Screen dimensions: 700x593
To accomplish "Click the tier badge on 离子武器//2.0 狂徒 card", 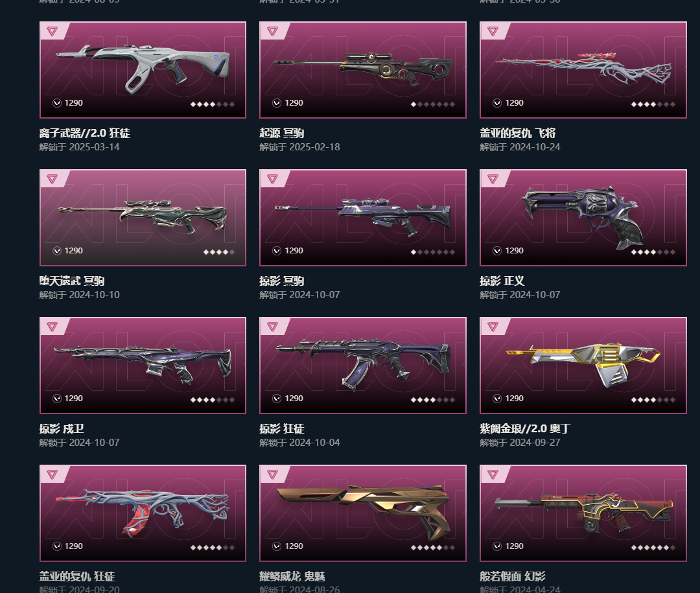I will tap(52, 31).
